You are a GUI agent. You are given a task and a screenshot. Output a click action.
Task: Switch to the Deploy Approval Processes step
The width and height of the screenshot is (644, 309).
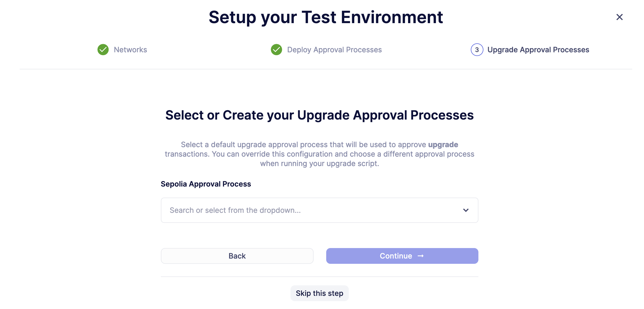coord(334,50)
